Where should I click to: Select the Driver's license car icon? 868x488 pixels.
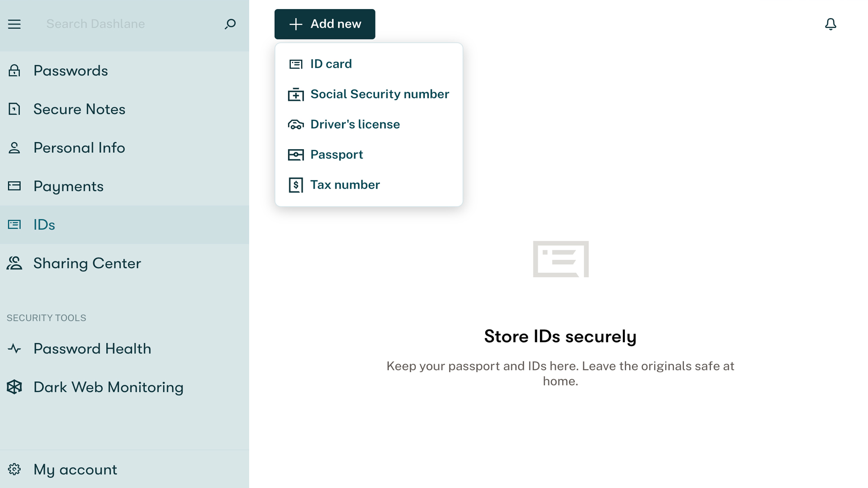(x=296, y=124)
